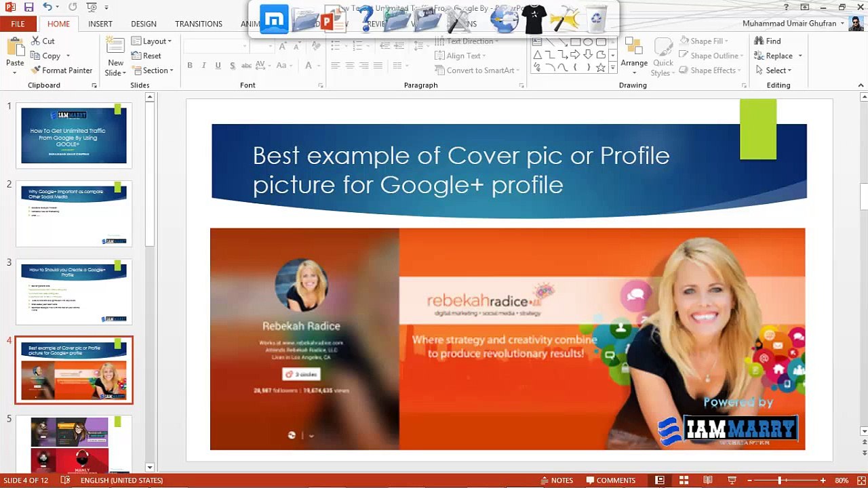Click the Undo arrow icon
This screenshot has width=868, height=488.
point(47,7)
